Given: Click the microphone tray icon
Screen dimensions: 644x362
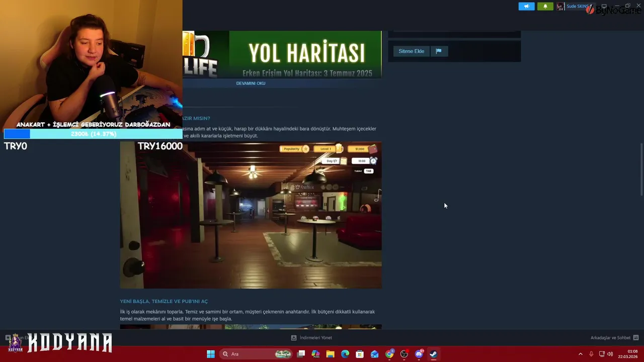Looking at the screenshot, I should coord(591,354).
